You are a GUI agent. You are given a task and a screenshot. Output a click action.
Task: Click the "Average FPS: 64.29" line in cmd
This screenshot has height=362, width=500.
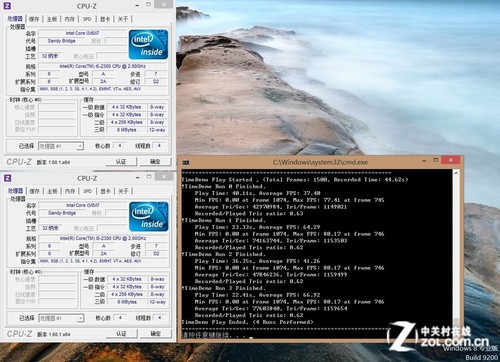pyautogui.click(x=258, y=227)
